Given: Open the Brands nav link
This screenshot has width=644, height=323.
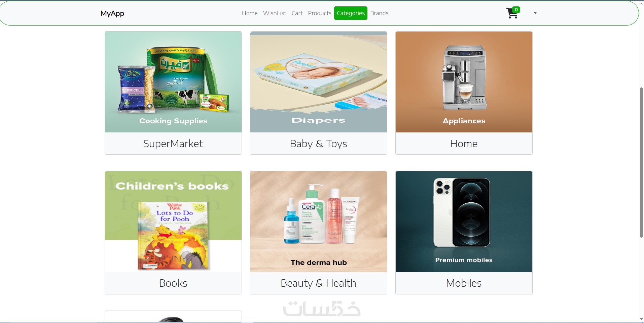Looking at the screenshot, I should click(x=379, y=13).
